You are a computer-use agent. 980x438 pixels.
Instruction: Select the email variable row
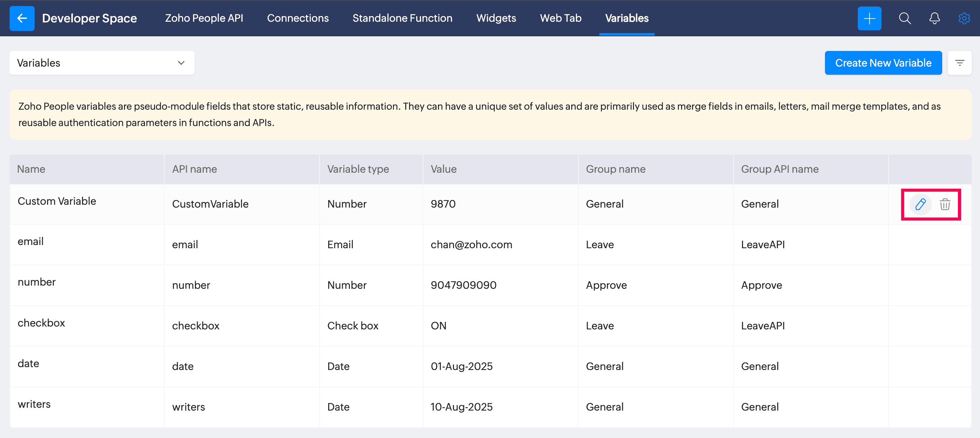[x=30, y=241]
